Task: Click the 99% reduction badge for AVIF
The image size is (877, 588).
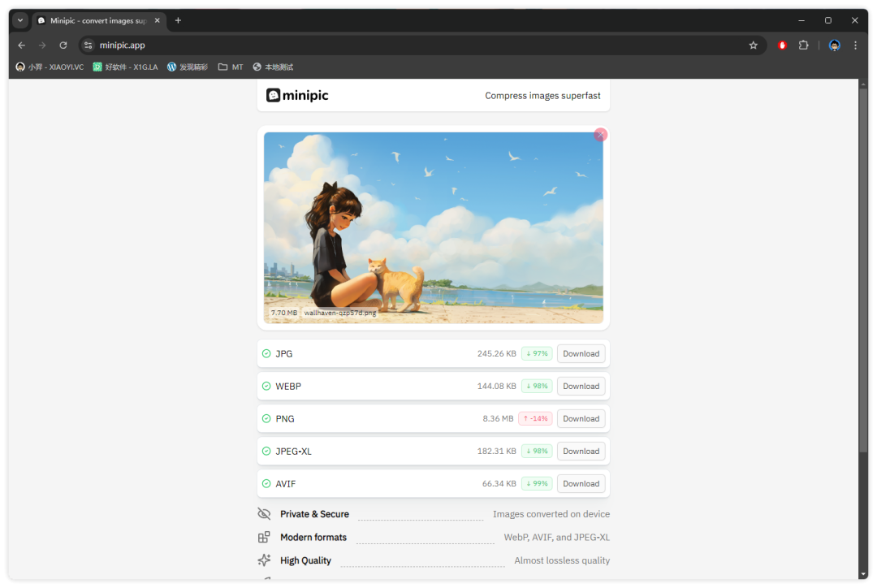Action: click(x=537, y=483)
